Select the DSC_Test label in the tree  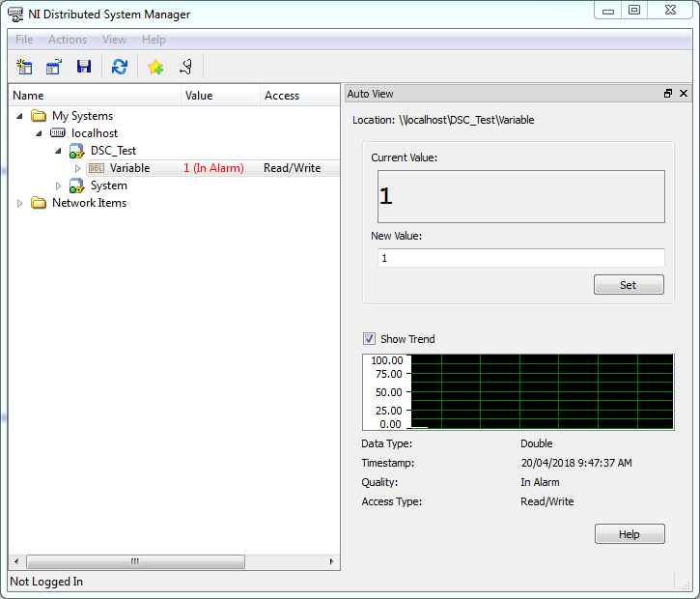pos(113,151)
